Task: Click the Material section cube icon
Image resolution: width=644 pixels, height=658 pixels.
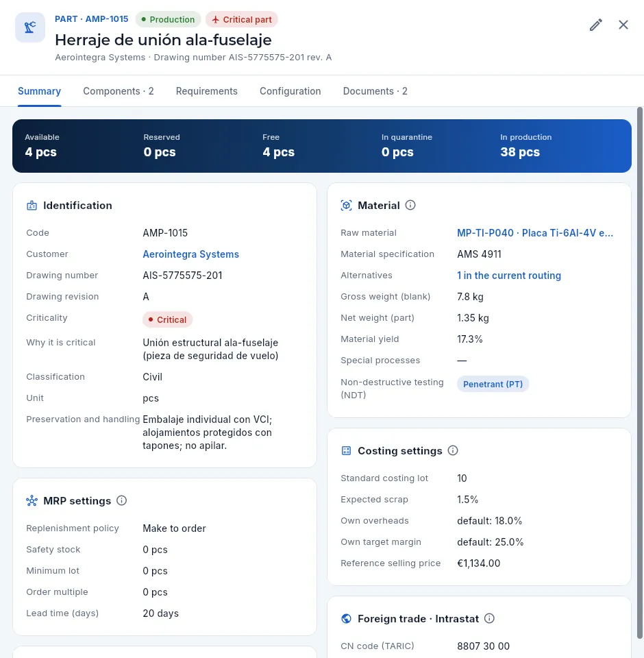Action: 346,205
